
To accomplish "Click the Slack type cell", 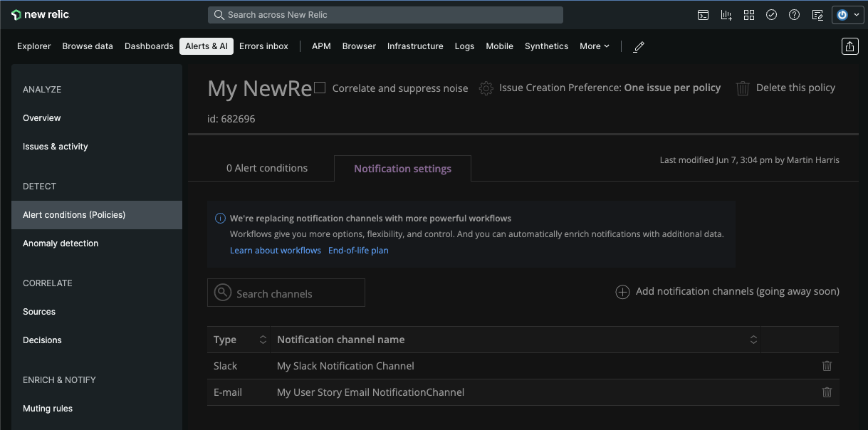I will [x=226, y=366].
